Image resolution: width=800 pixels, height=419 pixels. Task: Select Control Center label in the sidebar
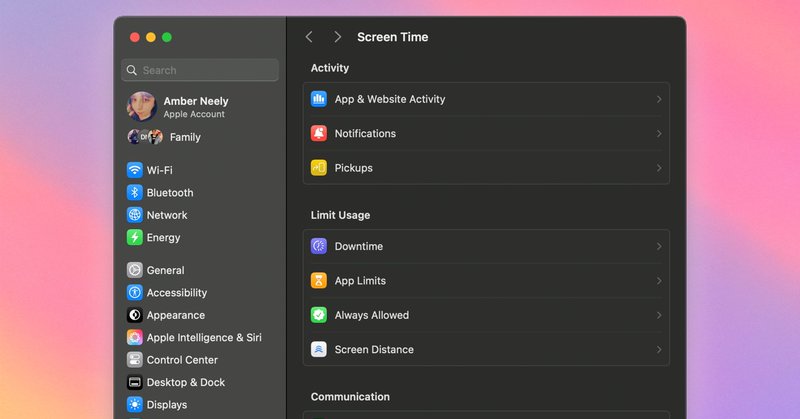[x=182, y=360]
